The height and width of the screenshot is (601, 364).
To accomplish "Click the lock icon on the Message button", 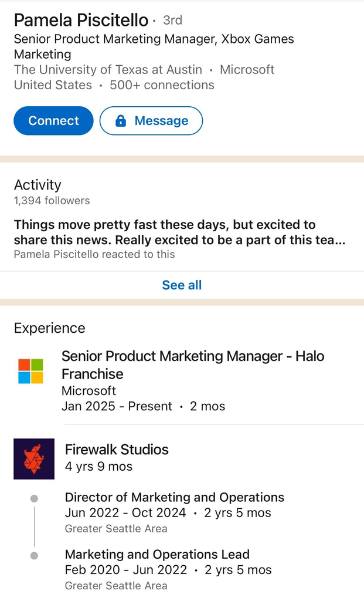I will [x=121, y=121].
